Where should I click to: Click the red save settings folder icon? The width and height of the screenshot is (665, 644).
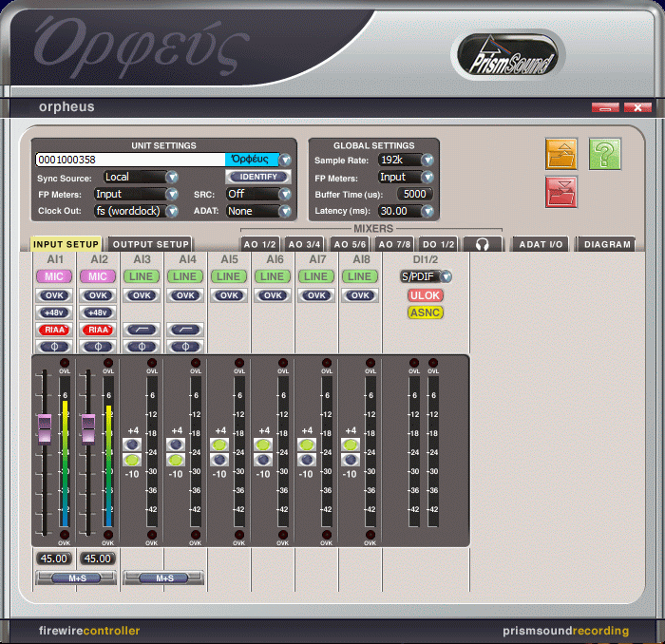click(561, 193)
